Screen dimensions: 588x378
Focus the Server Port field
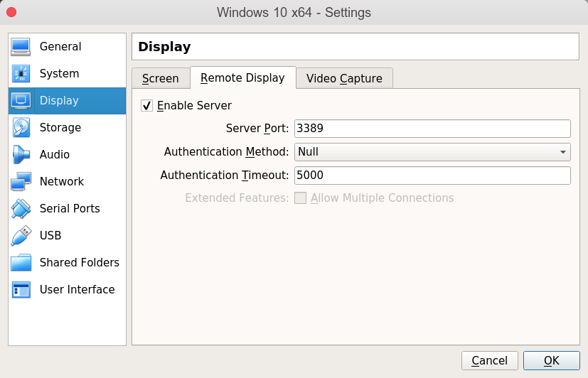[x=432, y=129]
